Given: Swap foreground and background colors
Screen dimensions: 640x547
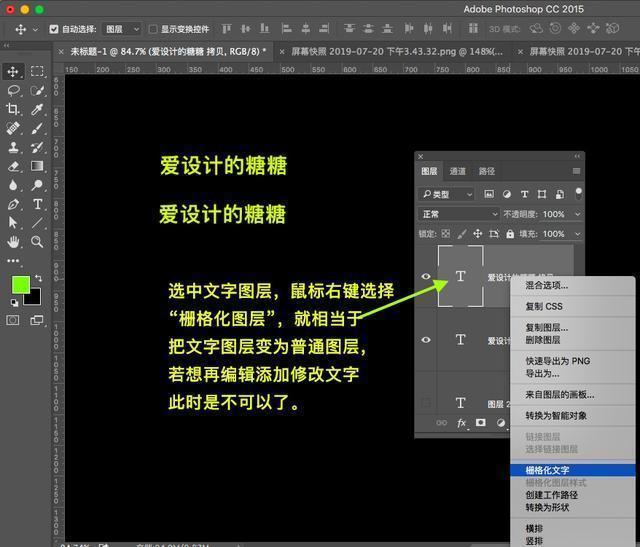Looking at the screenshot, I should point(38,278).
